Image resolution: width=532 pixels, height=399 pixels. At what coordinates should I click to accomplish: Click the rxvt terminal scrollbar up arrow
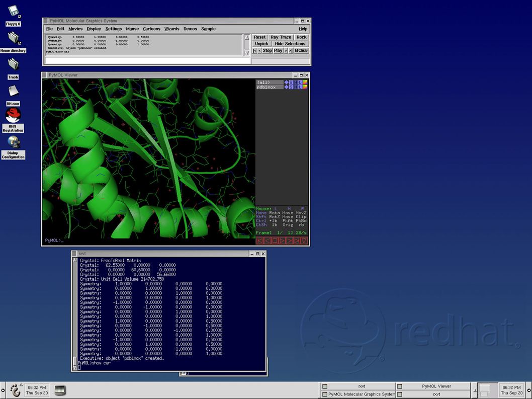point(75,260)
